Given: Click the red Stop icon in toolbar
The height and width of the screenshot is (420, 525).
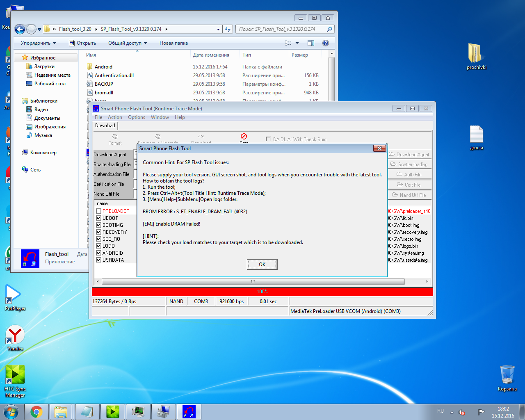Looking at the screenshot, I should tap(244, 137).
